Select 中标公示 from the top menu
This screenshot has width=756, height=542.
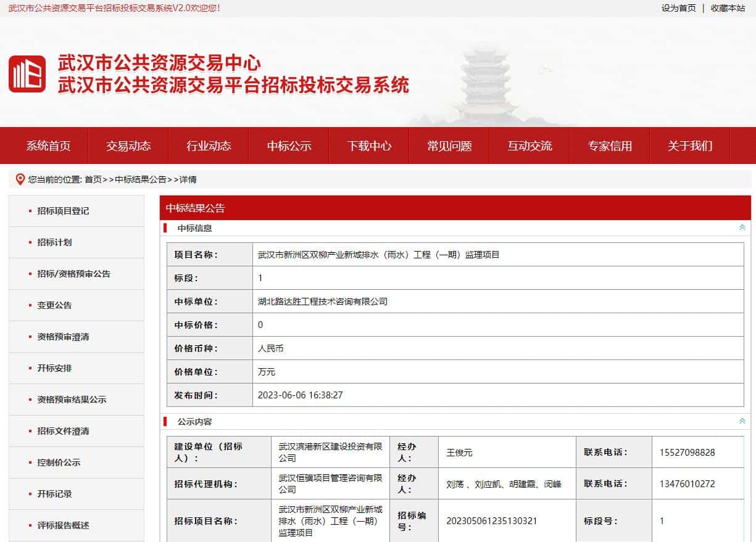coord(289,146)
